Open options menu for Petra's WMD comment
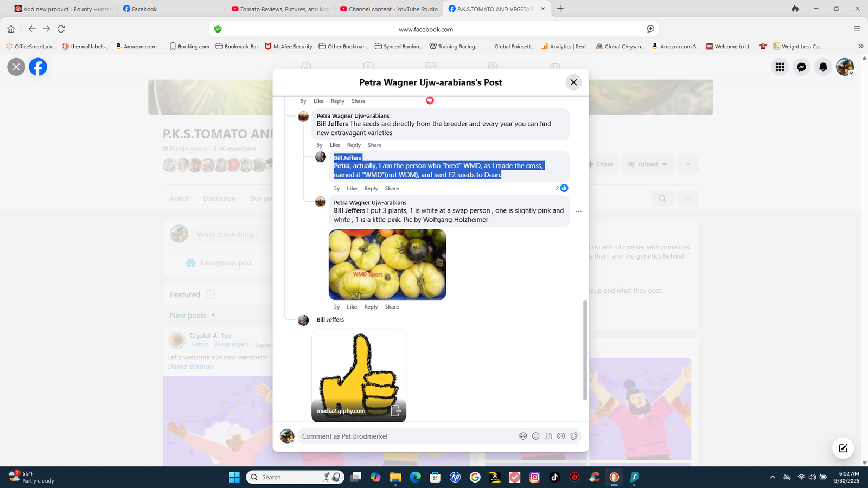868x488 pixels. click(578, 211)
